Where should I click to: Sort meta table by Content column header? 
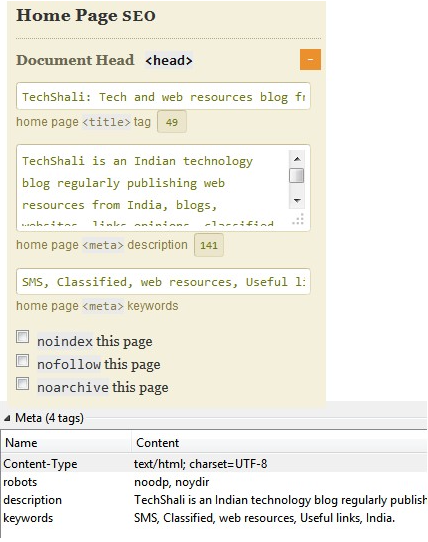pos(279,443)
